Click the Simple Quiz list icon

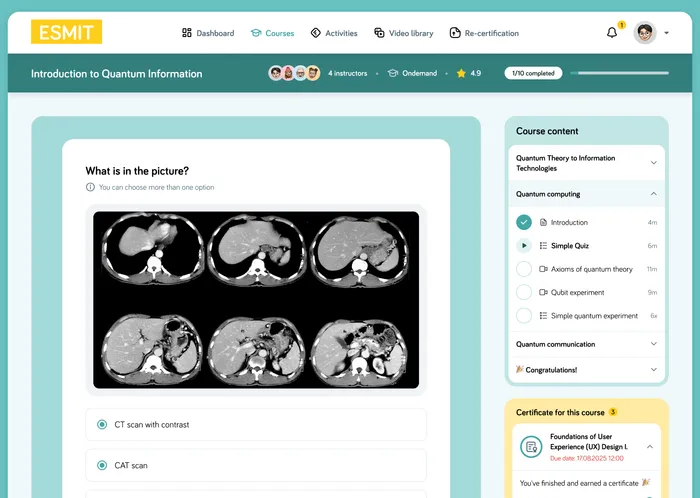tap(543, 245)
